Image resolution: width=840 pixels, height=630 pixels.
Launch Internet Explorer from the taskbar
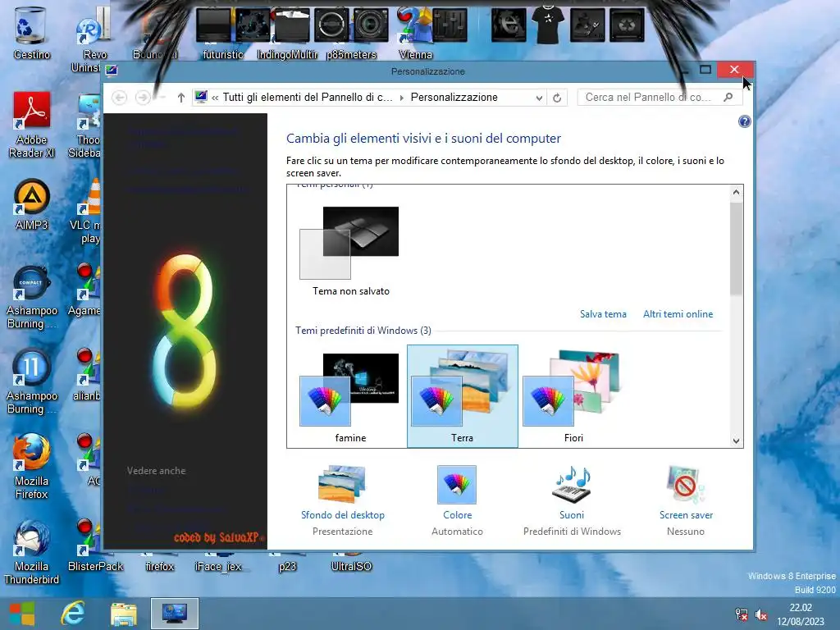coord(73,614)
